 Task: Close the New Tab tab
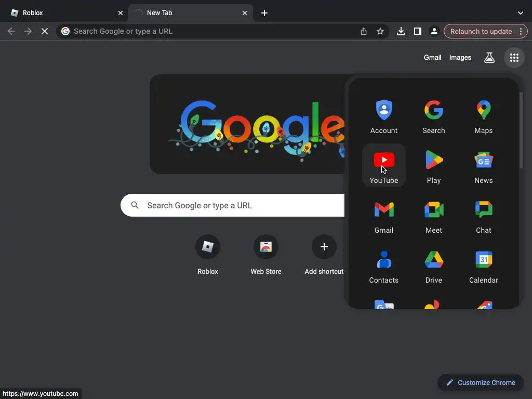pos(245,13)
